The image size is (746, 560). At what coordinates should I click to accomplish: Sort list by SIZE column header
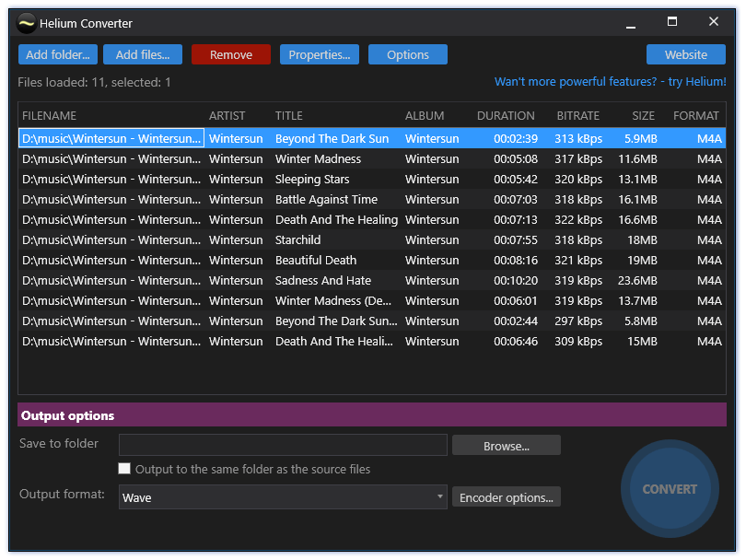pyautogui.click(x=643, y=116)
